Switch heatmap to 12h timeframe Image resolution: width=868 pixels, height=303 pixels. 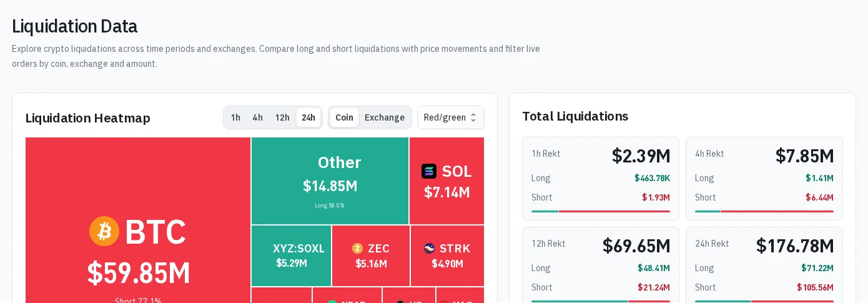pyautogui.click(x=282, y=117)
